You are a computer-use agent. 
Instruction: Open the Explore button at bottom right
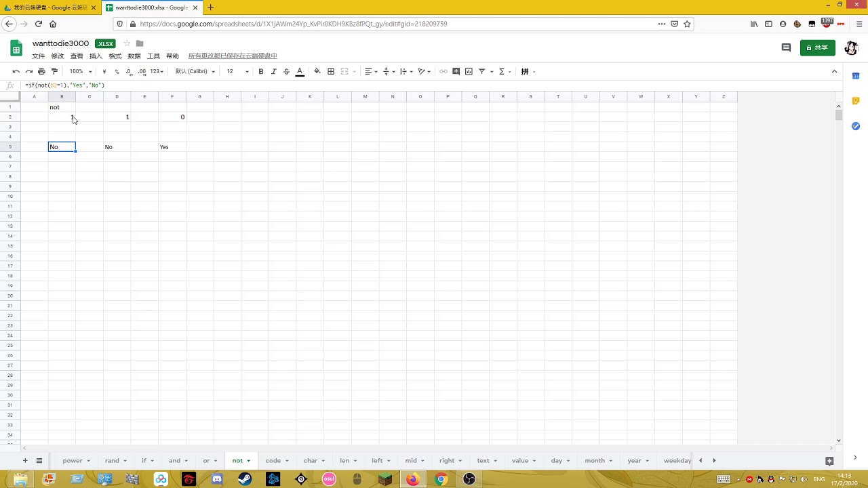(829, 461)
